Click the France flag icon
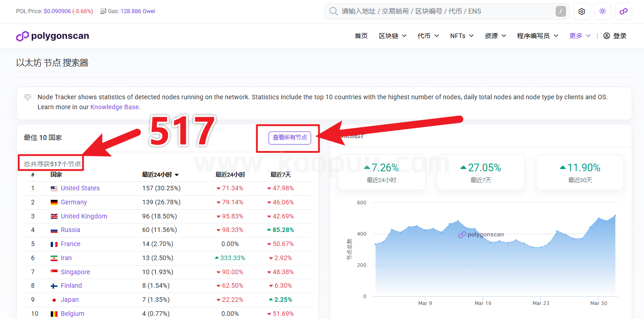 point(54,244)
